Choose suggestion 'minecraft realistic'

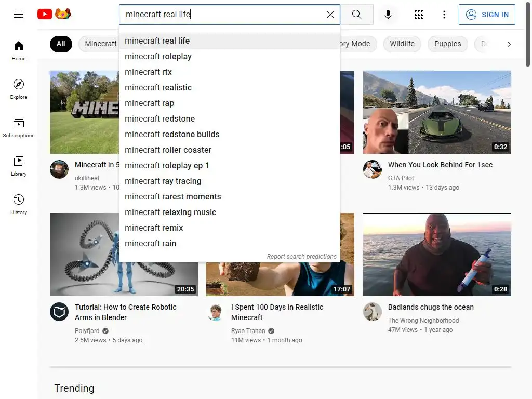pos(229,87)
